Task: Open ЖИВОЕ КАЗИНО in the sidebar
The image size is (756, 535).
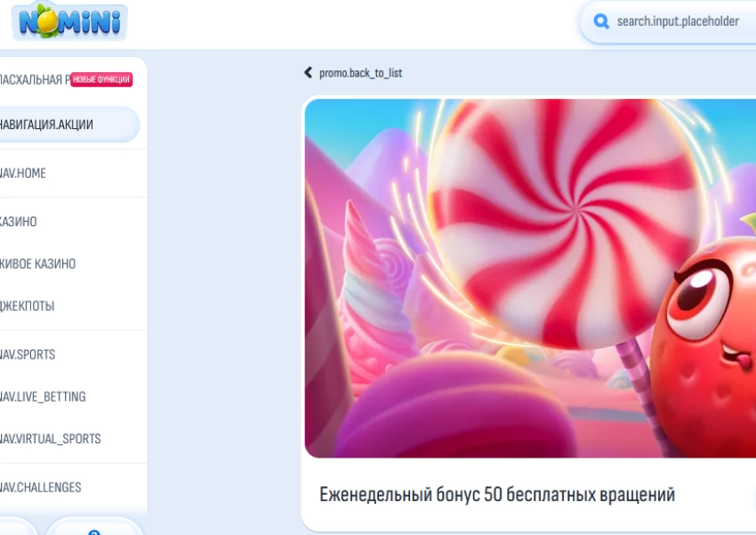Action: click(x=37, y=263)
